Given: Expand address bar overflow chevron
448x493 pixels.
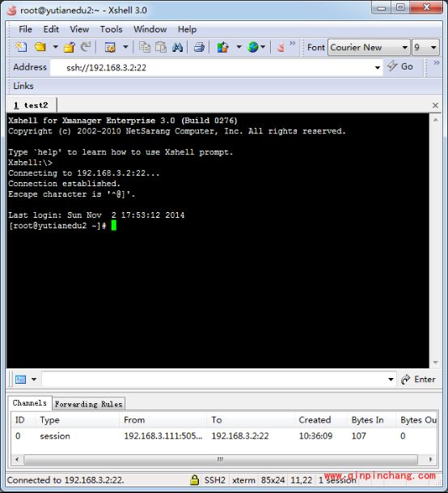Looking at the screenshot, I should [437, 63].
